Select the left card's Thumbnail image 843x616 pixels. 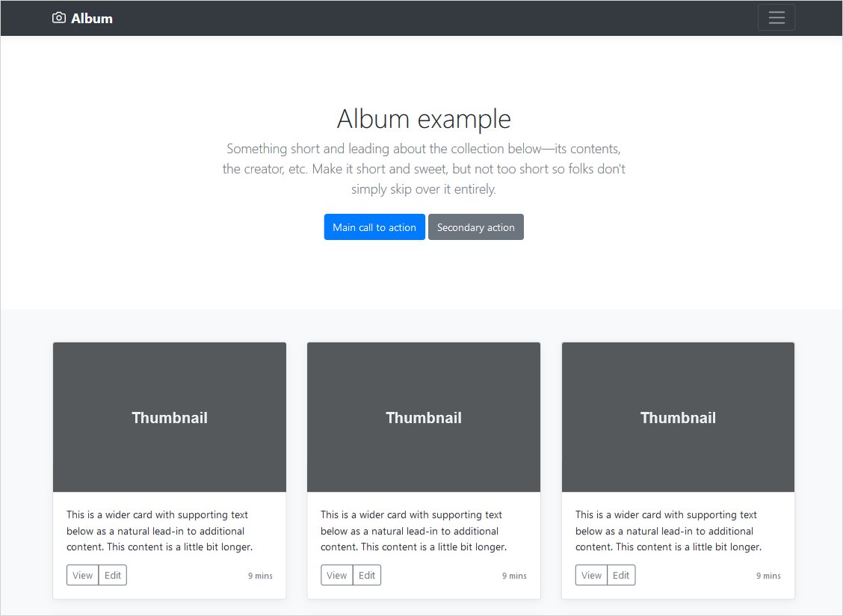(x=170, y=417)
